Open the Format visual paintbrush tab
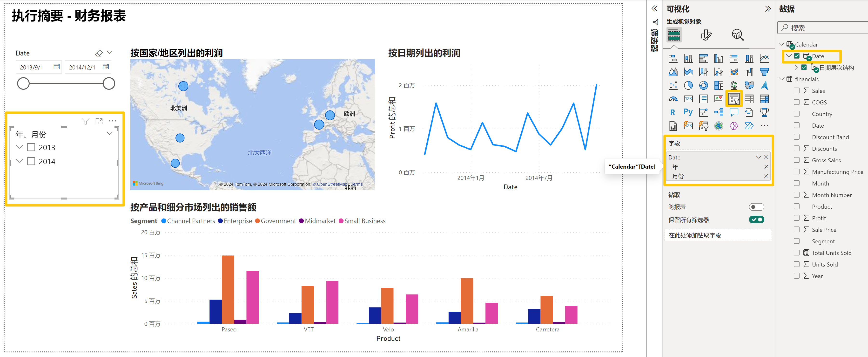Image resolution: width=868 pixels, height=357 pixels. coord(706,35)
